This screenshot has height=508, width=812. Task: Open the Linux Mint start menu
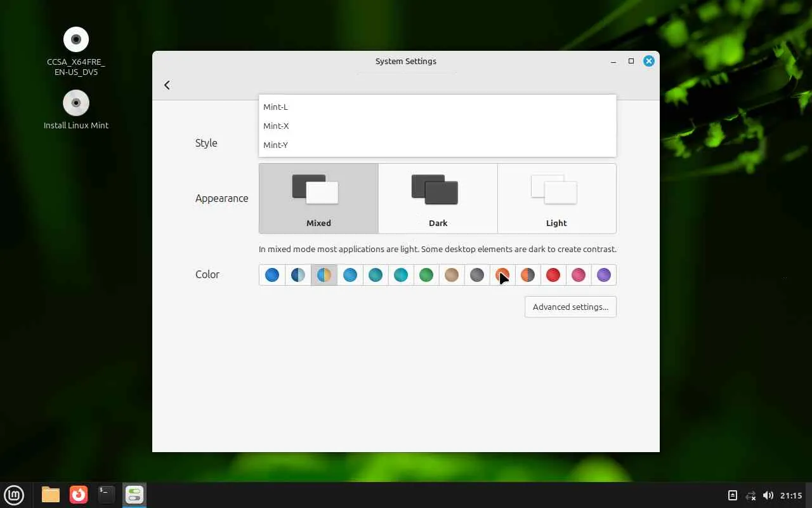14,495
